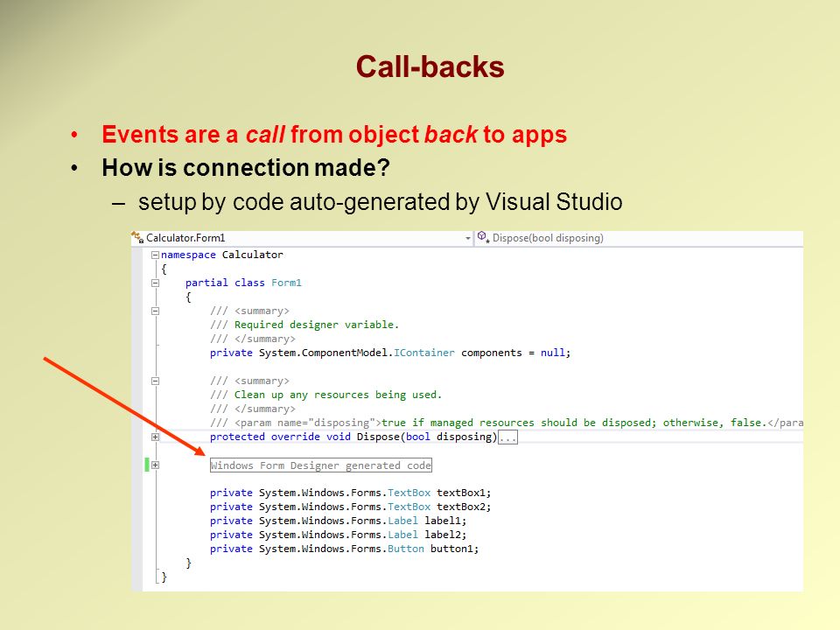The image size is (840, 630).
Task: Click the label2 field declaration
Action: click(338, 535)
